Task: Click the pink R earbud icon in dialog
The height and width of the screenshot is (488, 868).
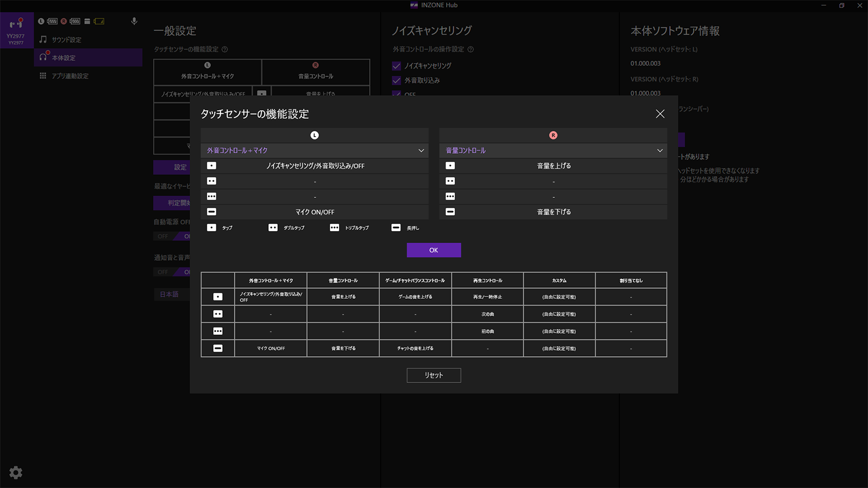Action: (553, 135)
